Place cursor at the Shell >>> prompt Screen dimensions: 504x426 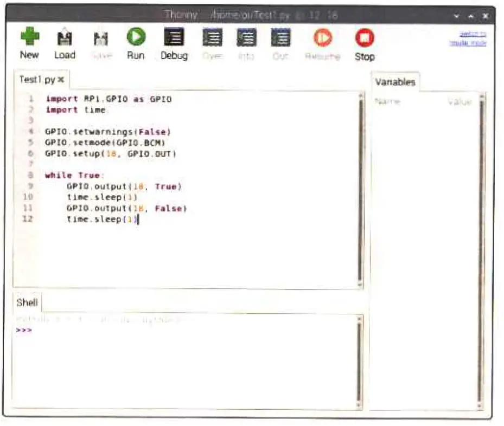pyautogui.click(x=24, y=330)
